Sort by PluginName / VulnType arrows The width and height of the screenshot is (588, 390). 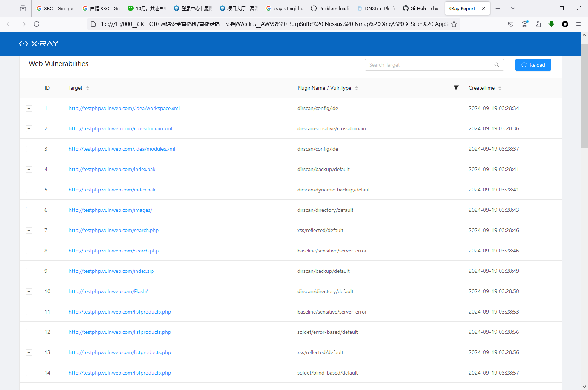pos(356,88)
